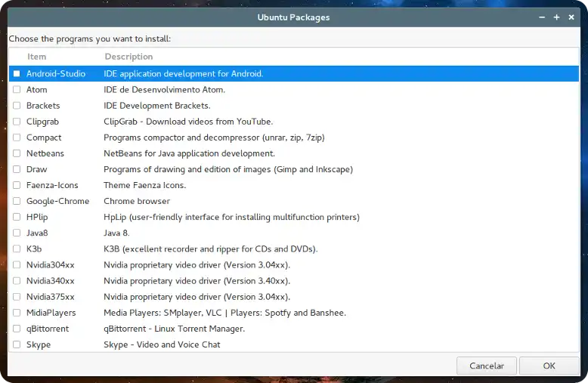Viewport: 588px width, 383px height.
Task: Select the 'Faenza-Icons' item name
Action: (x=52, y=185)
